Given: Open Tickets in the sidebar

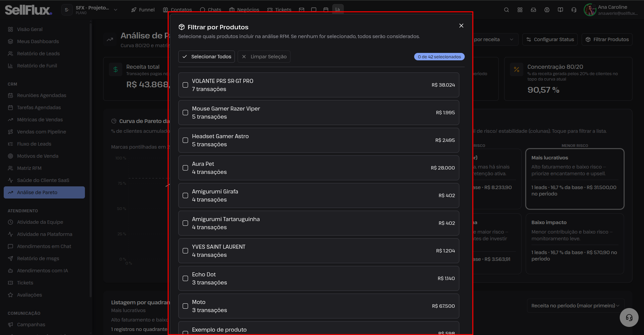Looking at the screenshot, I should 44,283.
